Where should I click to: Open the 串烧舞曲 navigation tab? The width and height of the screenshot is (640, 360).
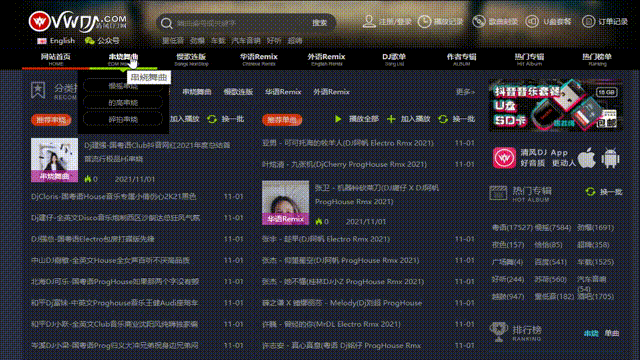pyautogui.click(x=123, y=59)
